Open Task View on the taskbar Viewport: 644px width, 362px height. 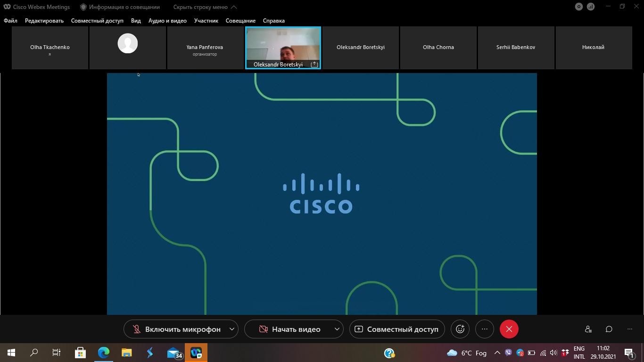tap(57, 353)
